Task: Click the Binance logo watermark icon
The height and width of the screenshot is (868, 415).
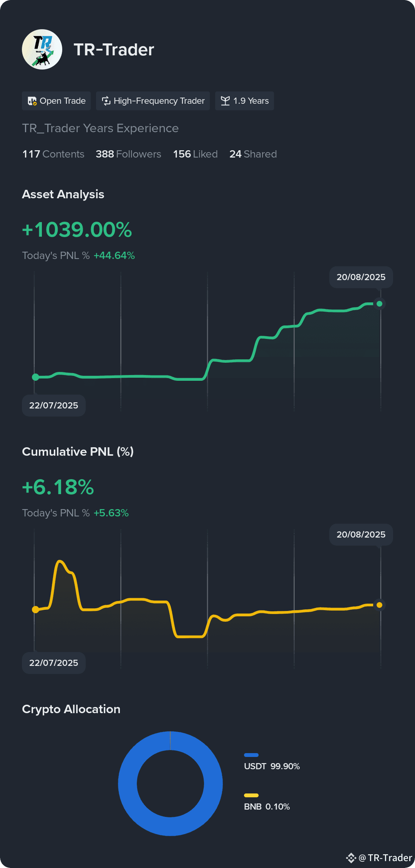Action: 351,858
